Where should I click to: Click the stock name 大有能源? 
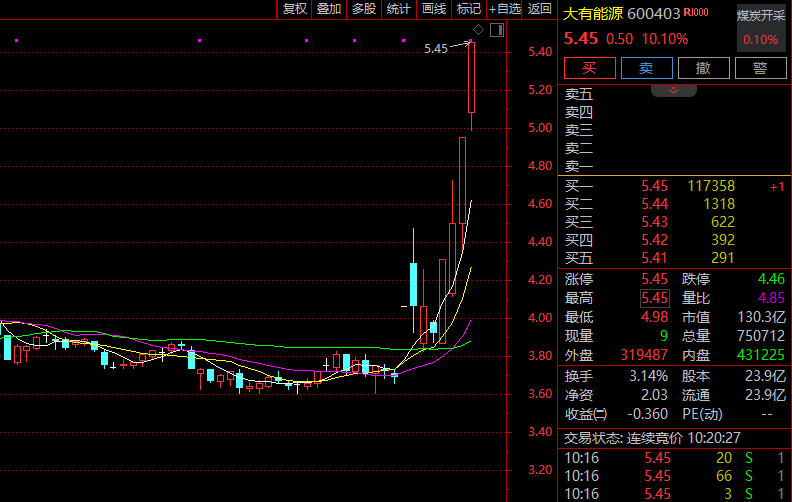point(593,14)
